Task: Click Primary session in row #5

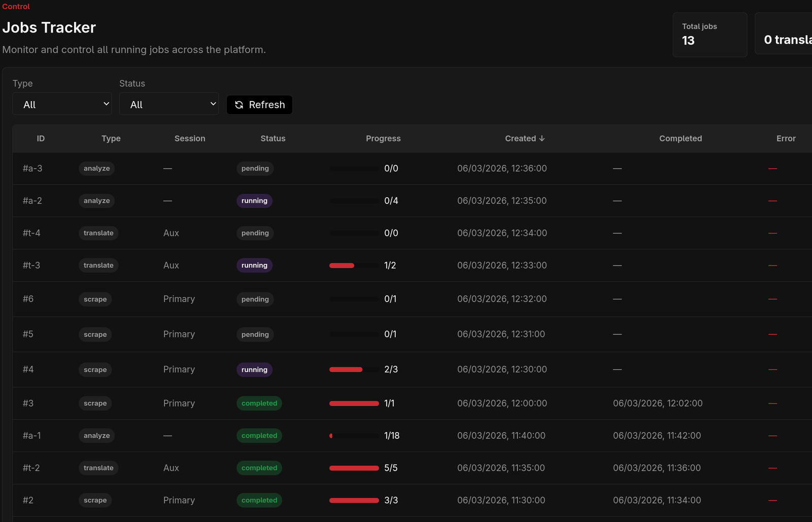Action: pyautogui.click(x=179, y=334)
